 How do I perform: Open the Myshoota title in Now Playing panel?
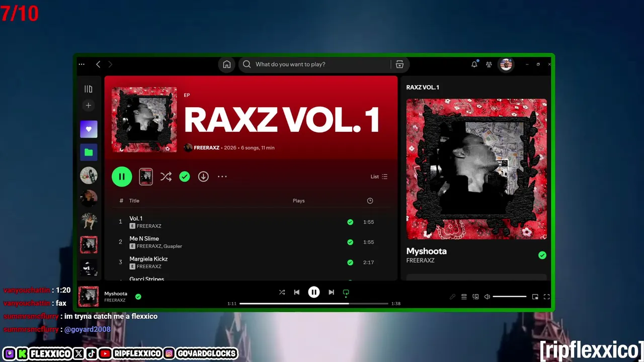point(427,251)
